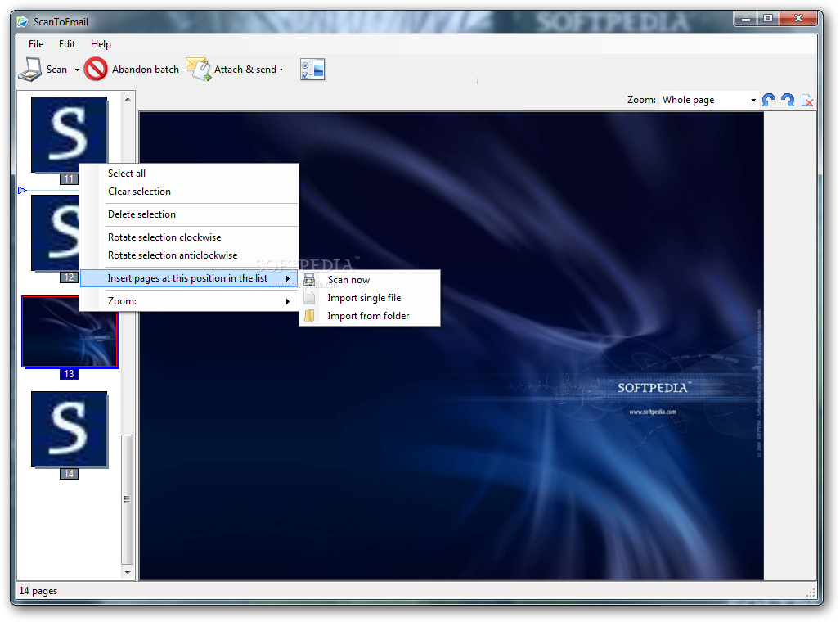The image size is (840, 622).
Task: Click the thumbnail list scroll up arrow
Action: click(128, 99)
